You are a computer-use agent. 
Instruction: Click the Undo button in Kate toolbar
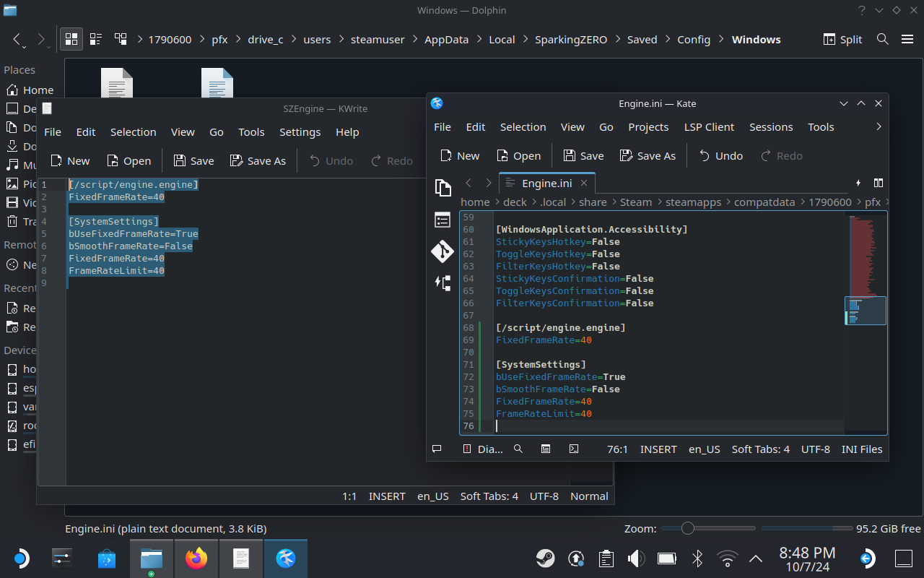[720, 155]
